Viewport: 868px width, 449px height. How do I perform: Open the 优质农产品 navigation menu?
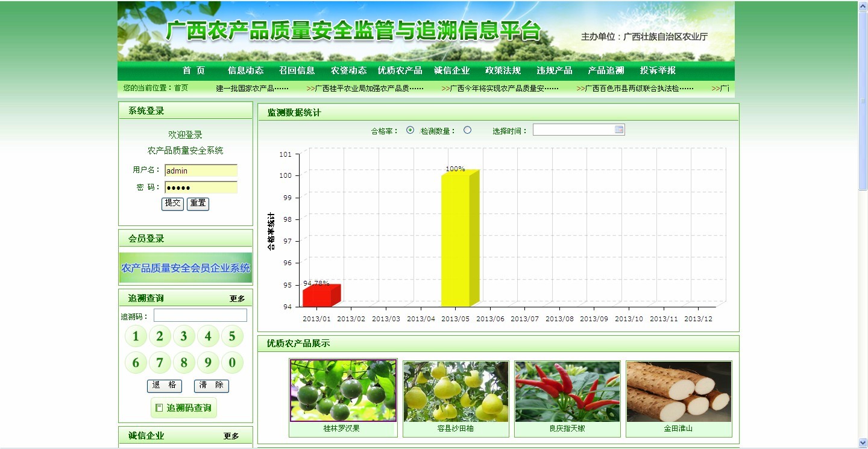[x=400, y=70]
